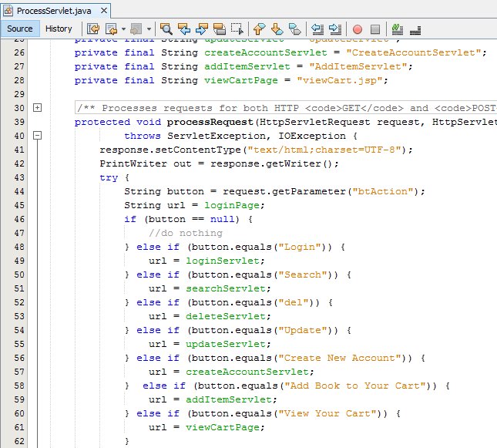Click the Find Selection magnifier icon
This screenshot has height=448, width=497.
(x=166, y=29)
